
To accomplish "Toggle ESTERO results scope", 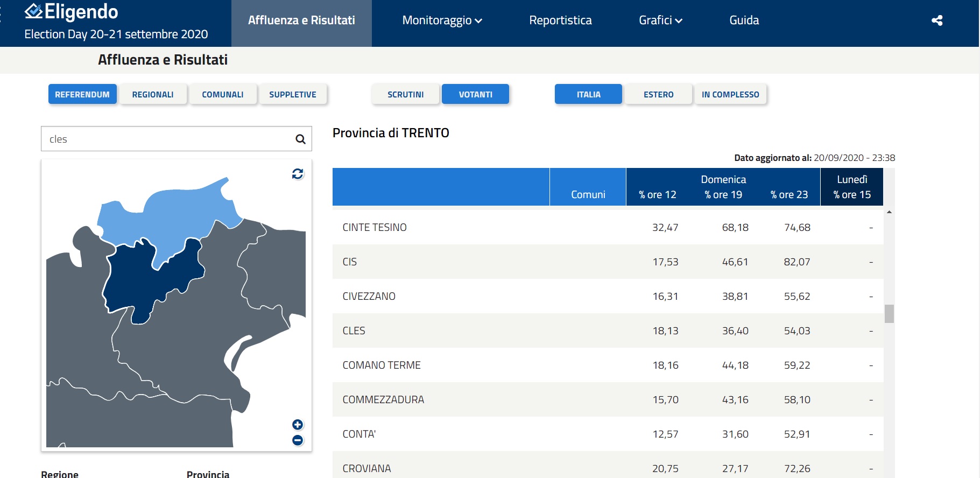I will point(658,94).
